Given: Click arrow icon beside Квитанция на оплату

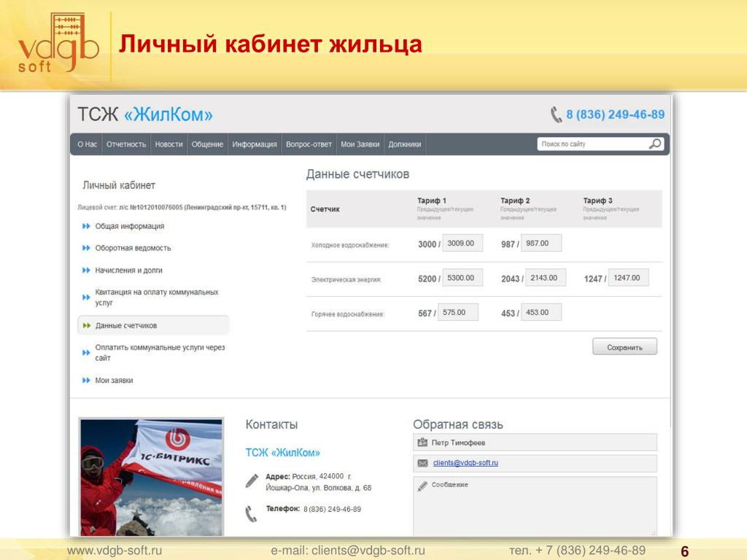Looking at the screenshot, I should [x=86, y=297].
